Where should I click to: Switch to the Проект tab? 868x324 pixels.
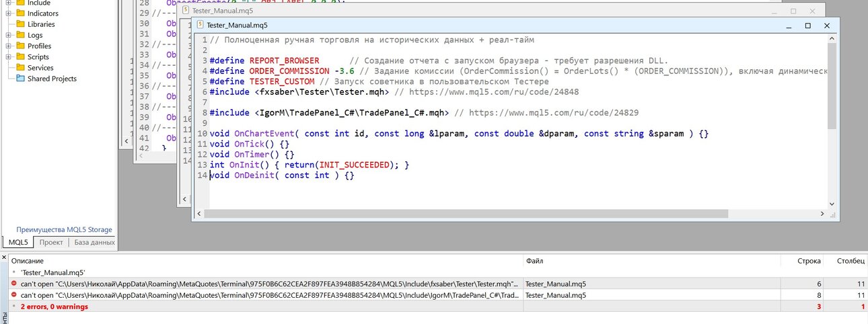(x=51, y=242)
